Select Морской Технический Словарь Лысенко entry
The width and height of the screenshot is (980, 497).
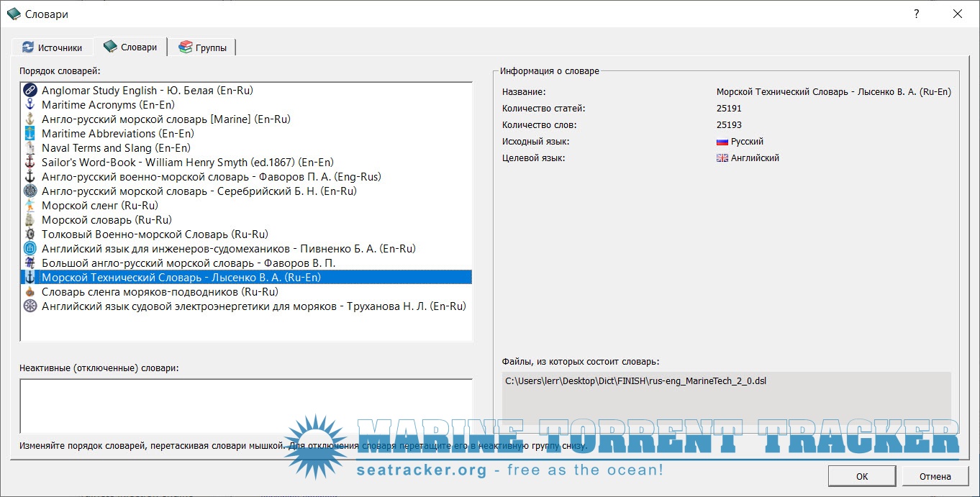pos(246,278)
